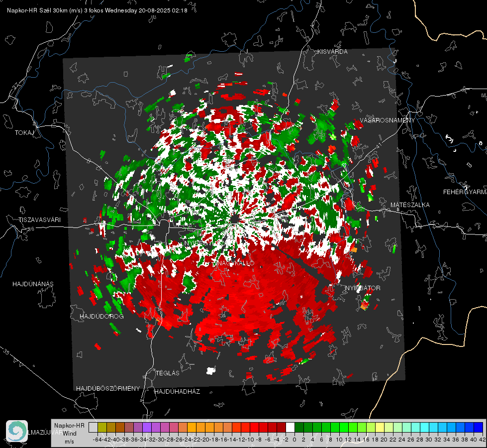
Task: Click the TOKAJ town label
Action: [24, 133]
